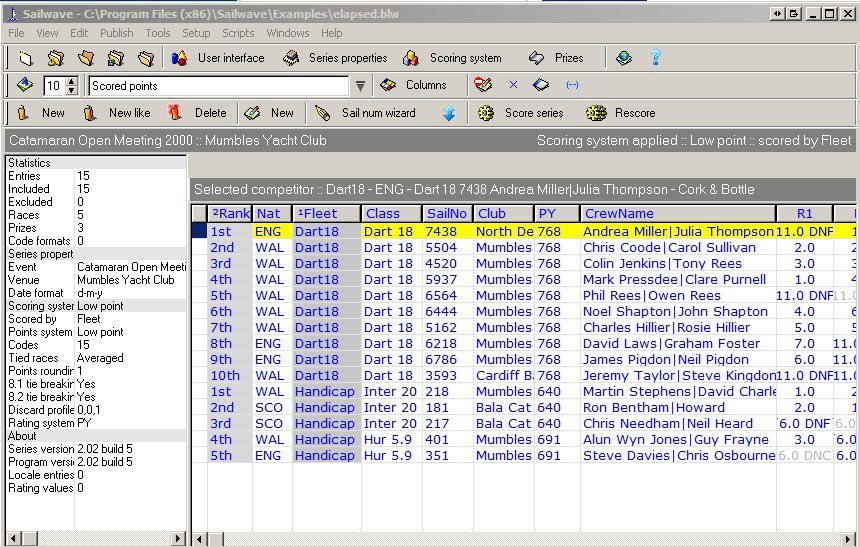The image size is (860, 547).
Task: Delete the selected competitor
Action: pos(197,113)
